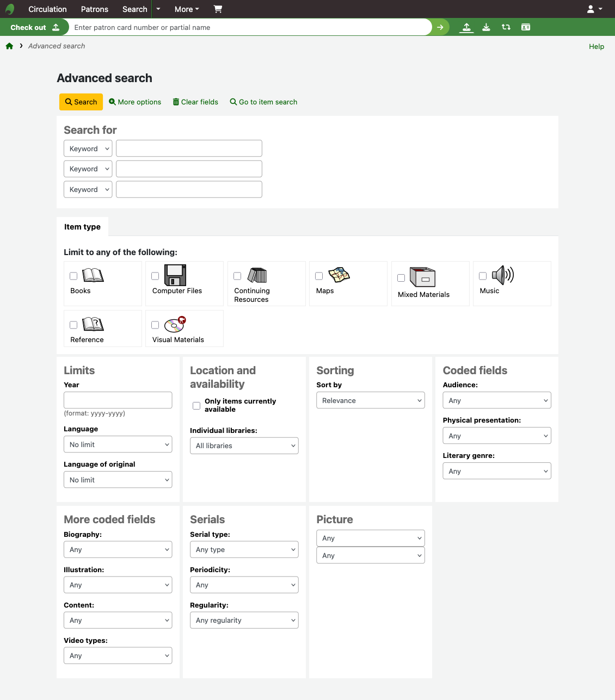Click the shopping cart icon
615x700 pixels.
[x=218, y=9]
